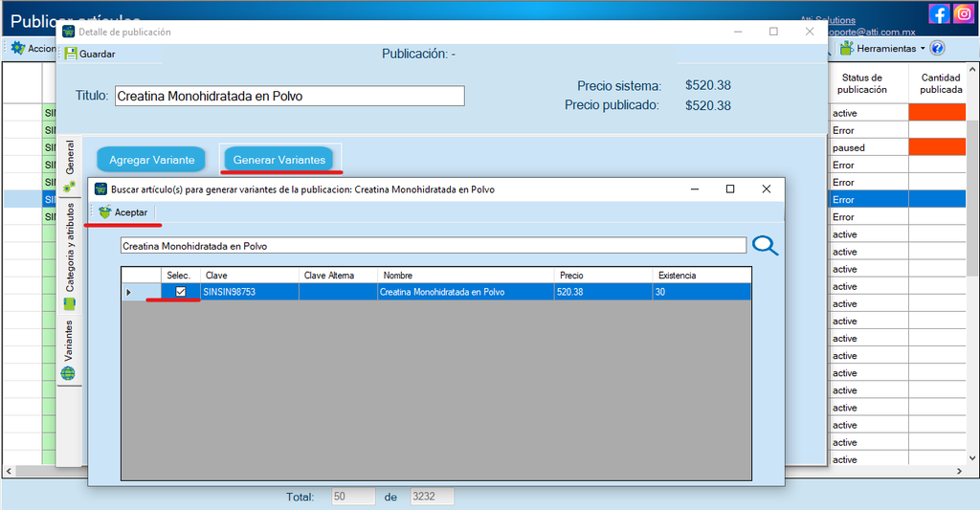Click the horizontal scrollbar right arrow
This screenshot has width=980, height=510.
[x=959, y=472]
